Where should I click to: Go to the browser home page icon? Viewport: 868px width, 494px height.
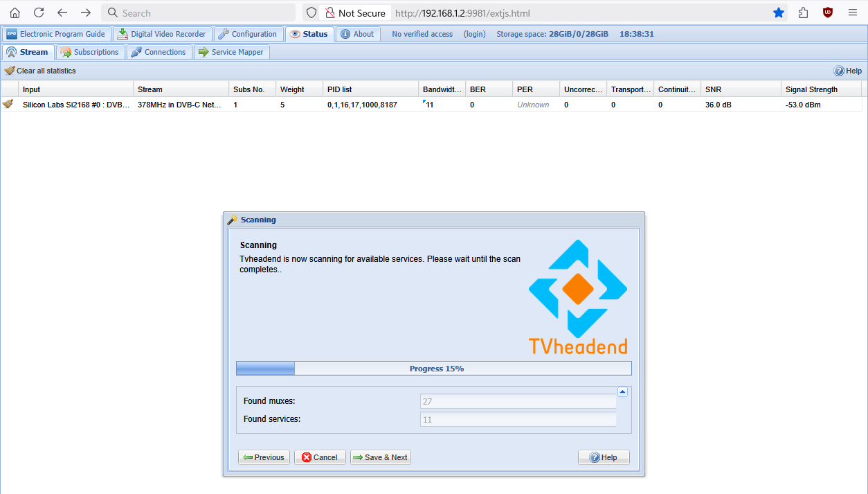pos(15,12)
